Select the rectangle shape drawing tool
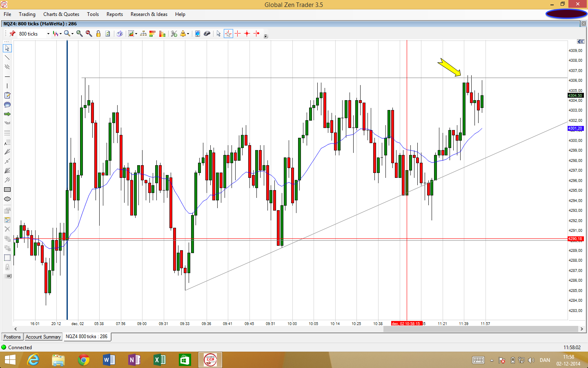 (x=7, y=190)
